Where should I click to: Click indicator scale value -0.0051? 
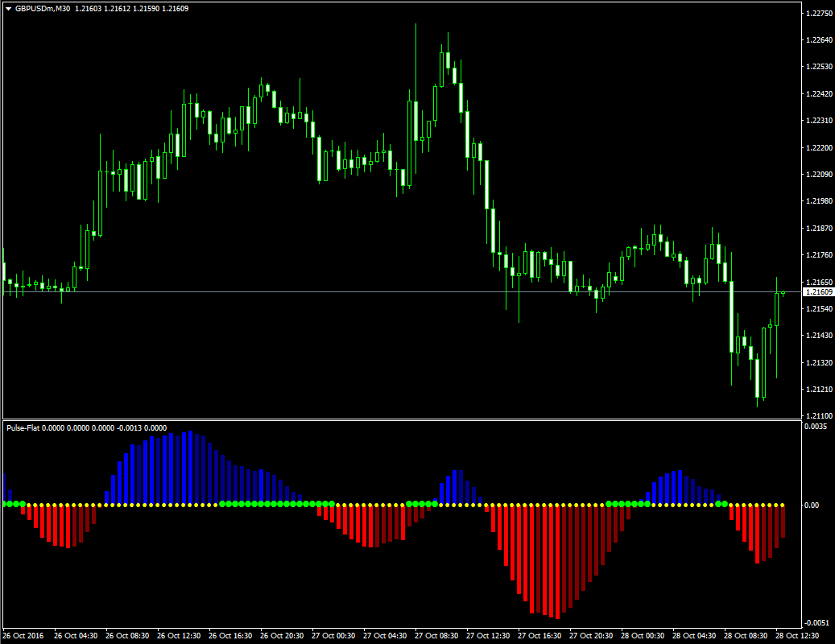pos(816,623)
